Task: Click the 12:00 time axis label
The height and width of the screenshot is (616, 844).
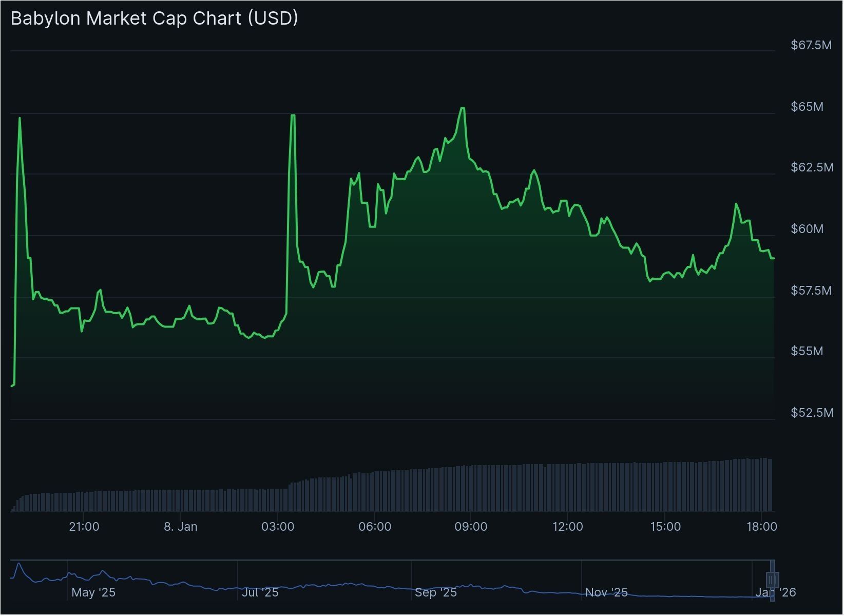Action: tap(567, 527)
